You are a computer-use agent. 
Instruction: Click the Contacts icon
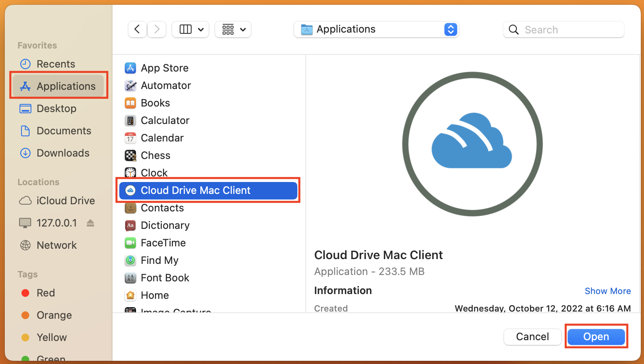tap(130, 208)
